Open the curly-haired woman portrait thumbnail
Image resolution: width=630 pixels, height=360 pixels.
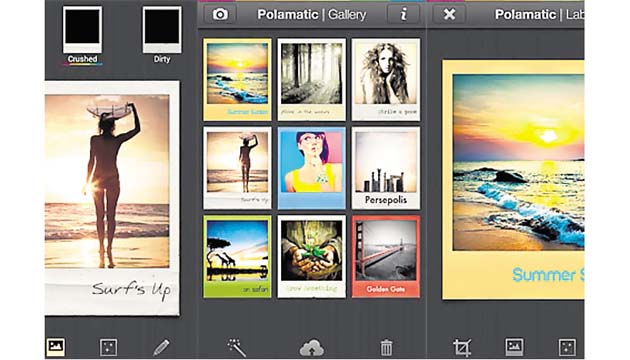tap(386, 80)
